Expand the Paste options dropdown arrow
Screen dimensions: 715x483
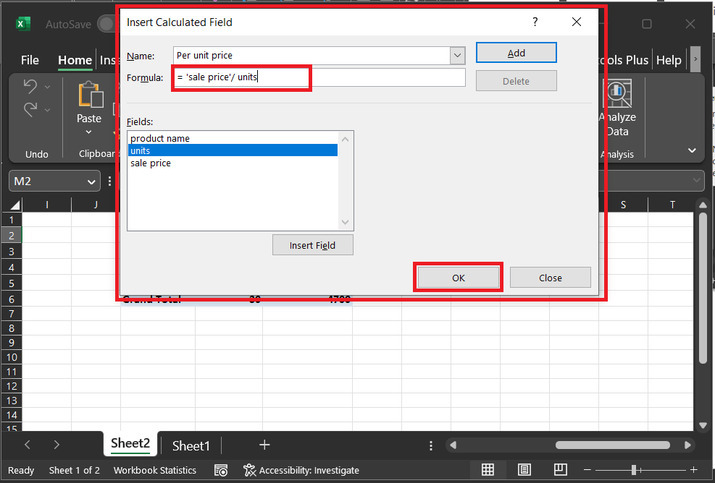click(x=88, y=132)
